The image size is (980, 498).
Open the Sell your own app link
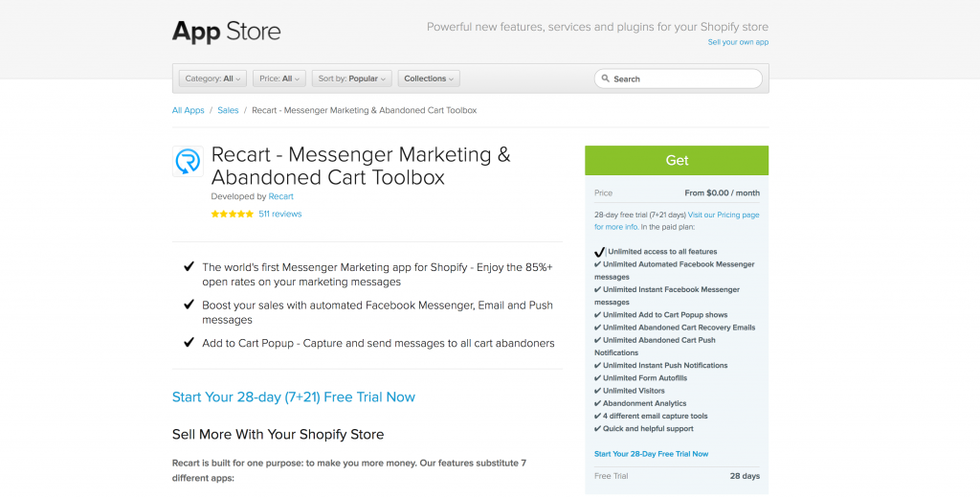point(738,42)
